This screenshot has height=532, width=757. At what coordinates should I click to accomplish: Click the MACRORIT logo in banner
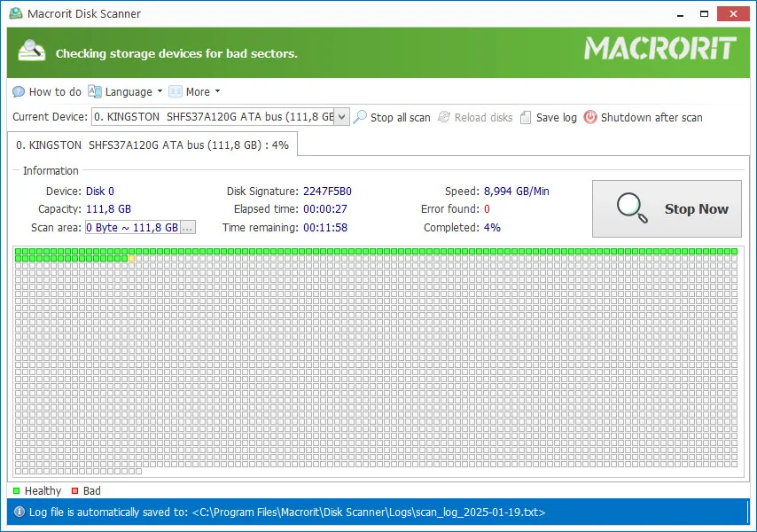(x=660, y=49)
